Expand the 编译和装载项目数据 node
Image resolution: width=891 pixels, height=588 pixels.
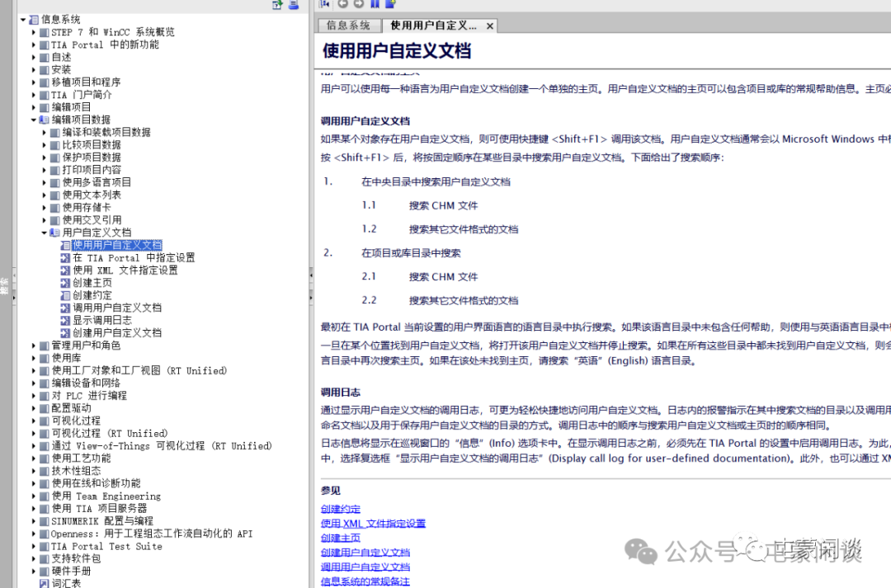(45, 133)
